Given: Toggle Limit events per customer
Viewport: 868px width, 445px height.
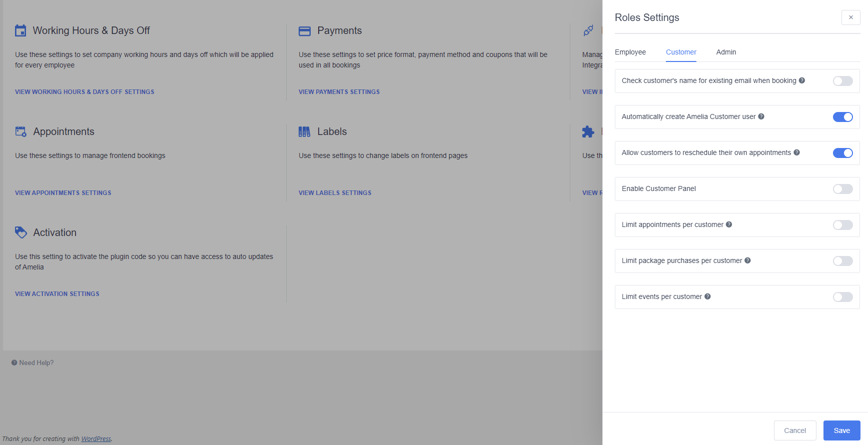Looking at the screenshot, I should [x=843, y=297].
